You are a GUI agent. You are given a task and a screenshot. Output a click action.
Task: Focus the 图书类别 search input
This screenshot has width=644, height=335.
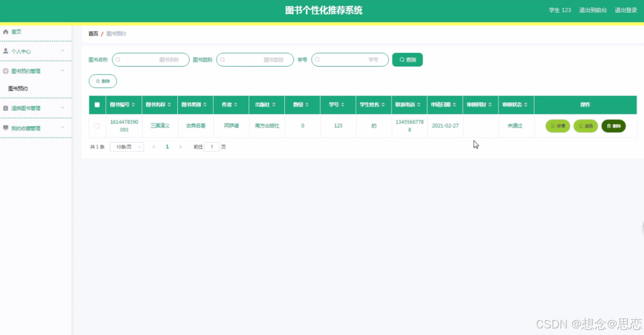tap(255, 60)
